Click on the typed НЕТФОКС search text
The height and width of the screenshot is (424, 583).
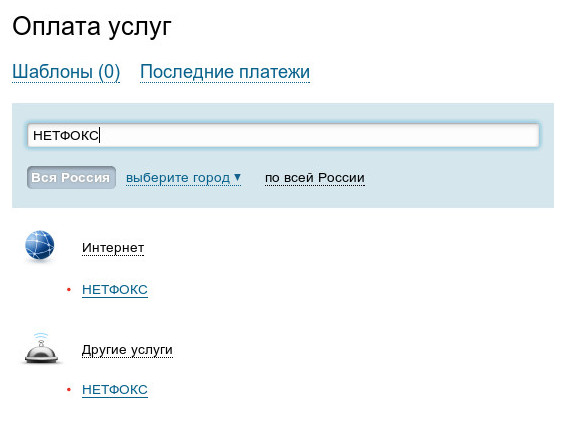[x=66, y=135]
